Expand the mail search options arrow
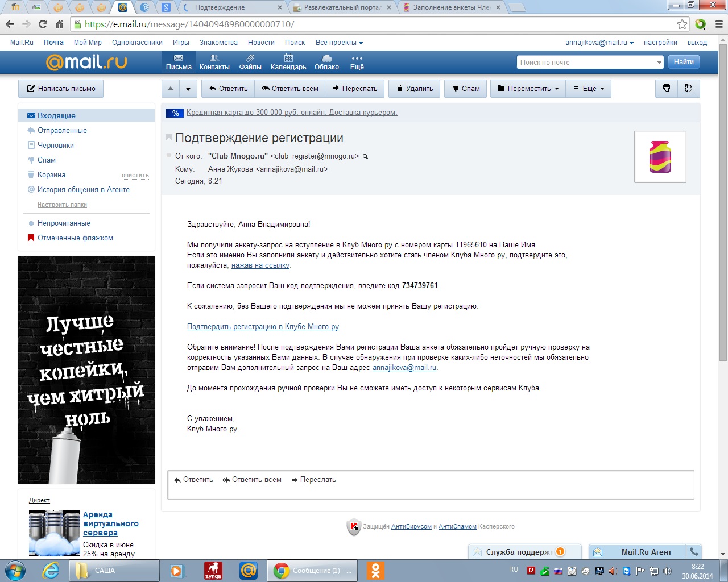The height and width of the screenshot is (582, 728). [659, 63]
